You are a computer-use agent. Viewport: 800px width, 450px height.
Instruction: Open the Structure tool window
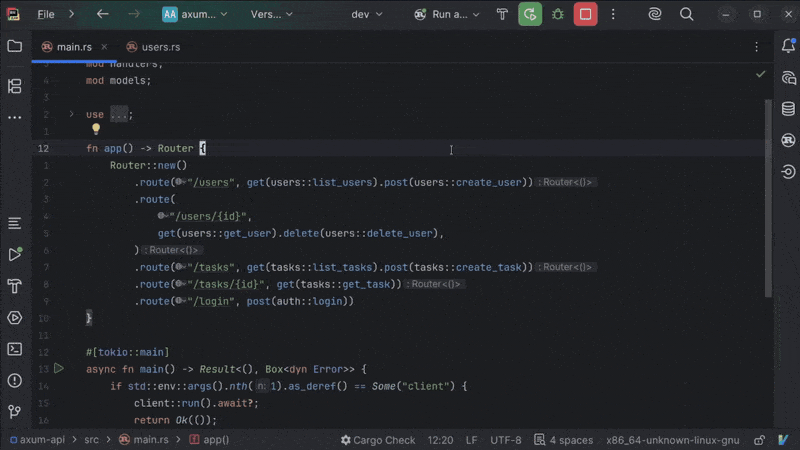click(14, 86)
